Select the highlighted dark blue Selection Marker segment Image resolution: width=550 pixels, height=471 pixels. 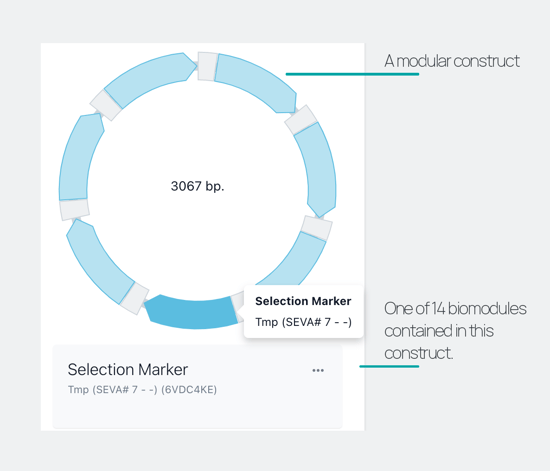[191, 312]
